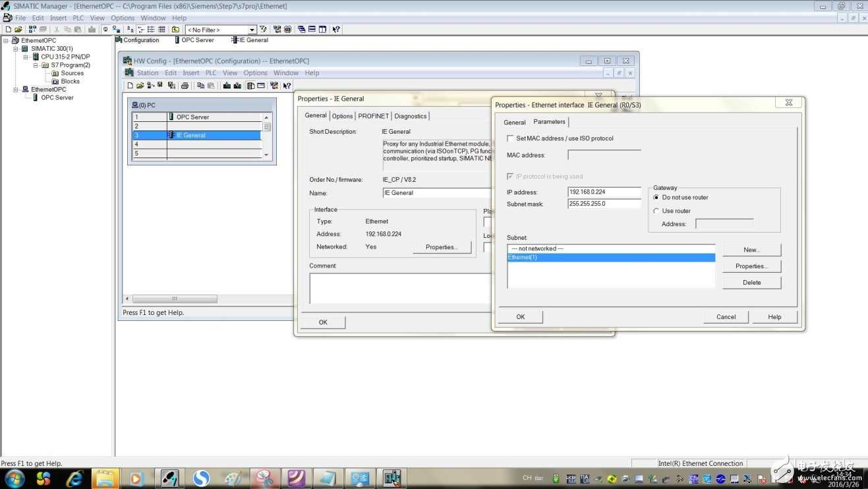Viewport: 868px width, 489px height.
Task: Click the Configure Network icon in HW Config toolbar
Action: click(x=274, y=86)
